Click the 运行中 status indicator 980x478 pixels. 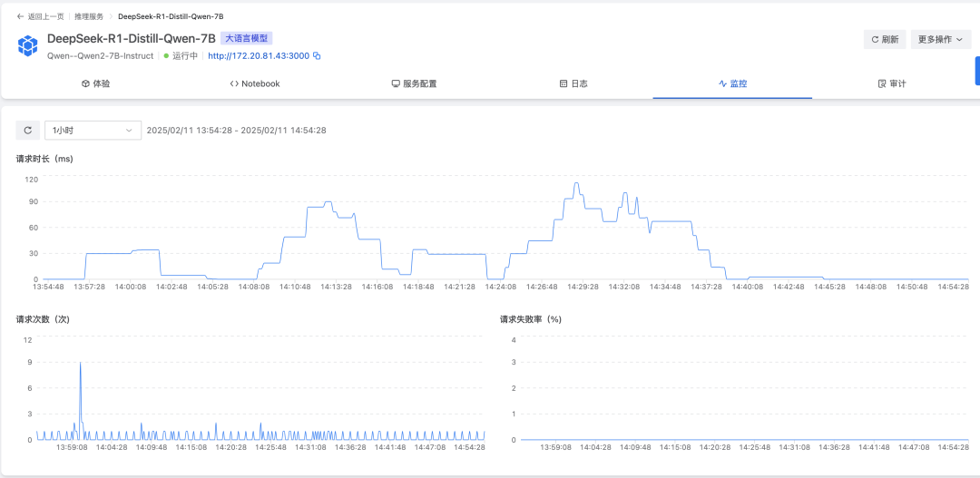tap(181, 55)
